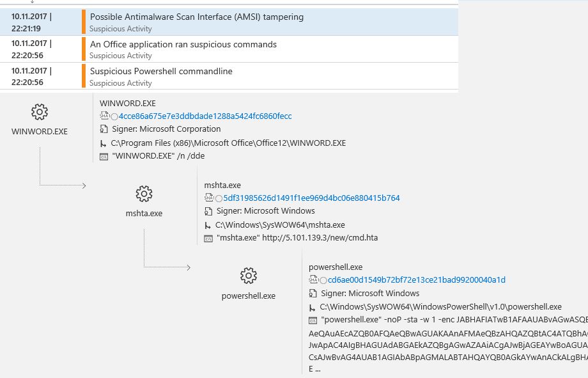Screen dimensions: 588x378
Task: Click signer certificate icon under powershell.exe
Action: click(x=313, y=293)
